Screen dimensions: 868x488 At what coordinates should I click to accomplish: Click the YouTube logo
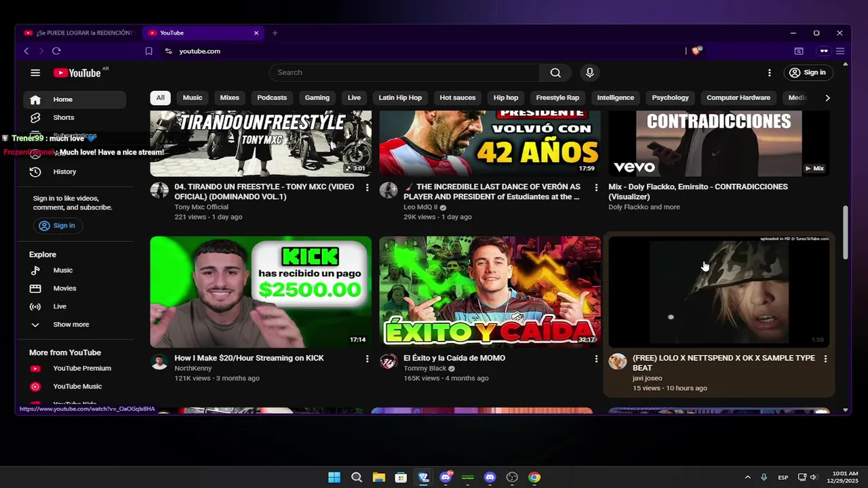77,73
